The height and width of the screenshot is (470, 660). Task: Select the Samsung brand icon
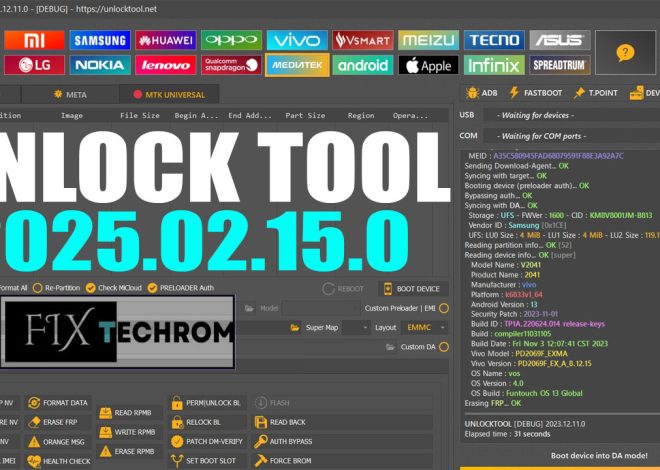point(100,40)
